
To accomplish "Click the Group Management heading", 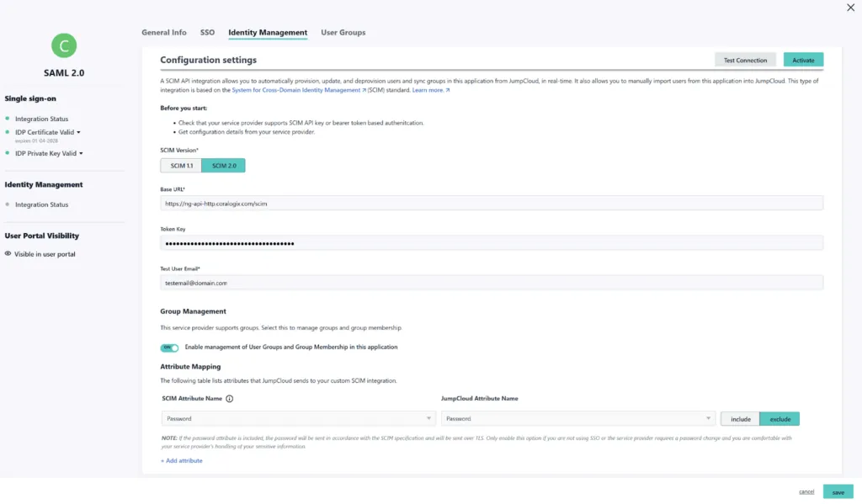I will [193, 311].
